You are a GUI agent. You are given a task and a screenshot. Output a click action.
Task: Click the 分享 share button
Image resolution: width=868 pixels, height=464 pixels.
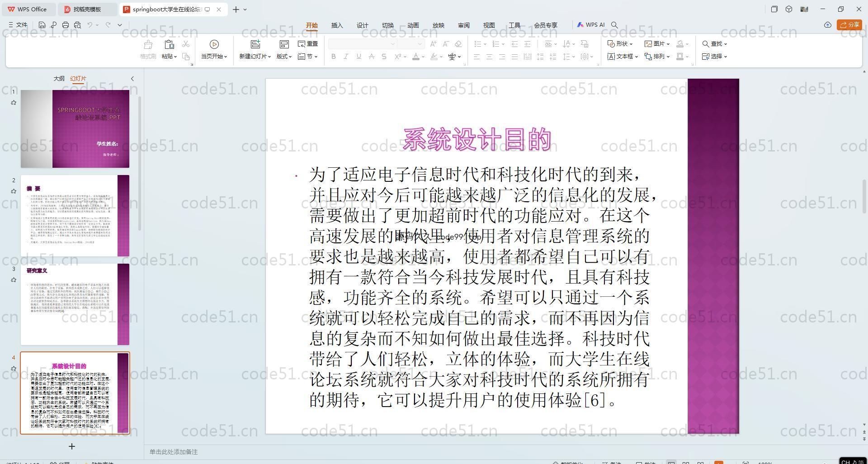(849, 25)
